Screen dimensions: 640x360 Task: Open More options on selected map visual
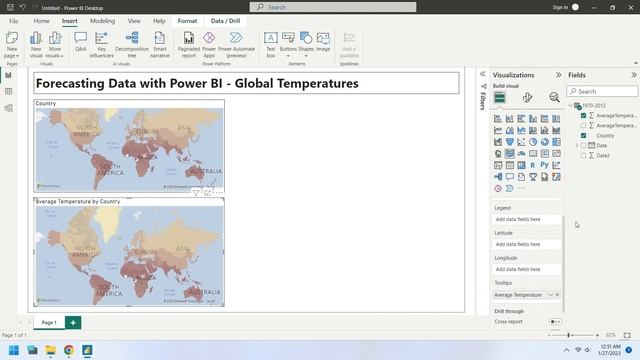click(x=219, y=193)
